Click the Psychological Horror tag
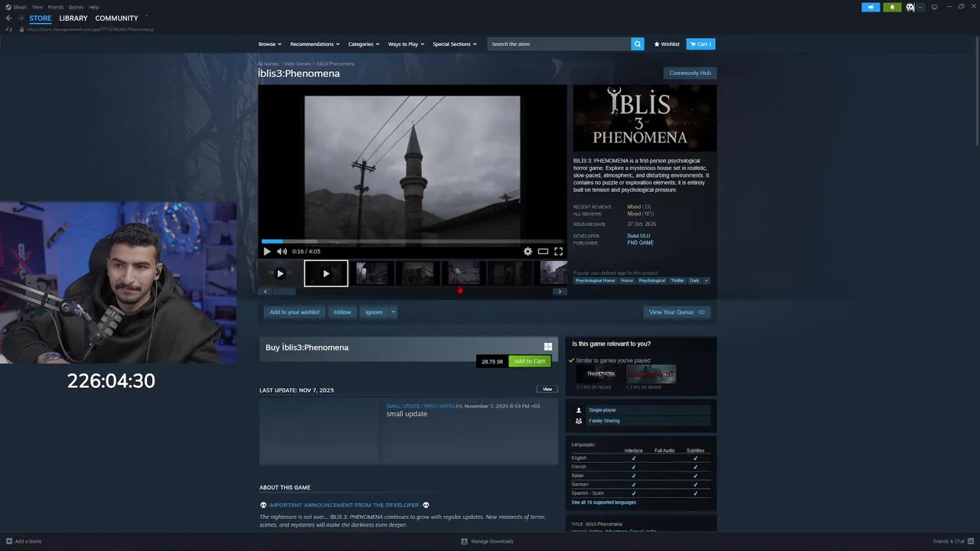 596,280
